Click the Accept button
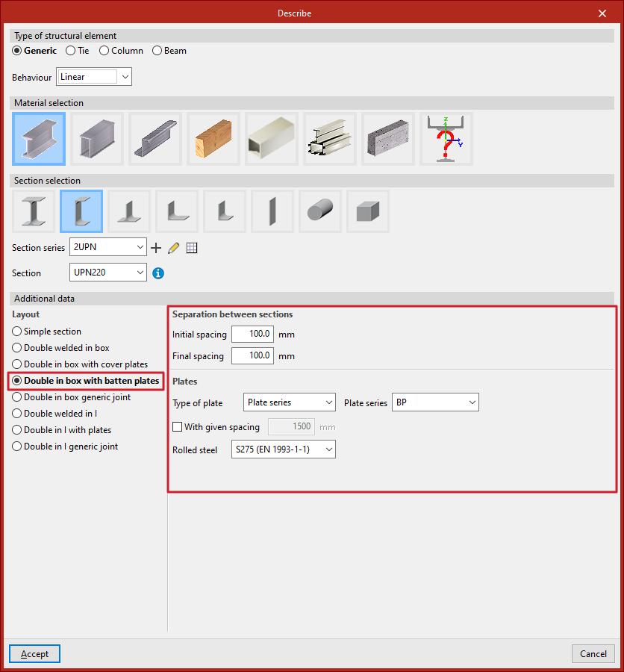Image resolution: width=624 pixels, height=672 pixels. click(35, 654)
